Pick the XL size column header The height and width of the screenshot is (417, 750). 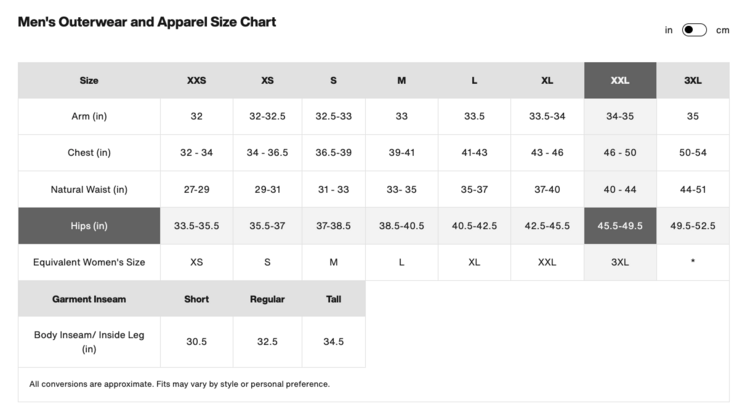pos(547,80)
